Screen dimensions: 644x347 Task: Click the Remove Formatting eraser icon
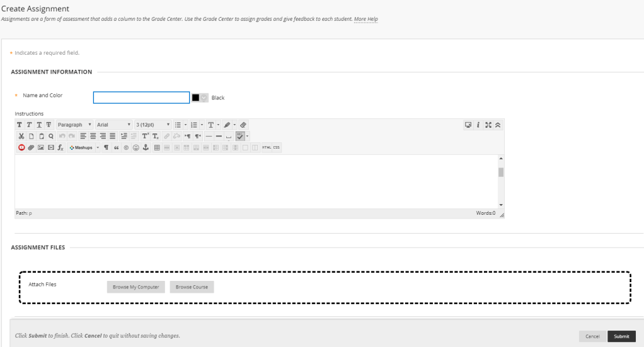point(244,125)
